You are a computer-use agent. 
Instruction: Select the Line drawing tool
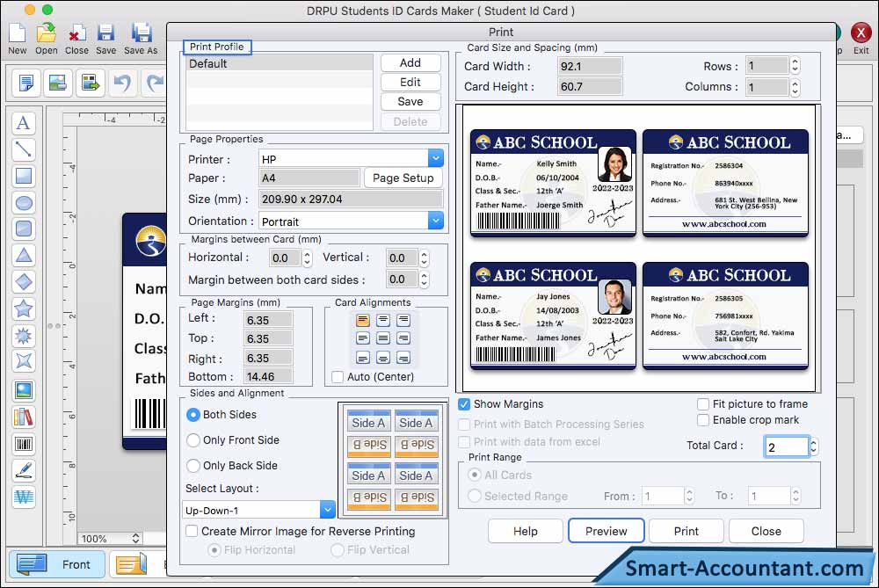click(24, 149)
